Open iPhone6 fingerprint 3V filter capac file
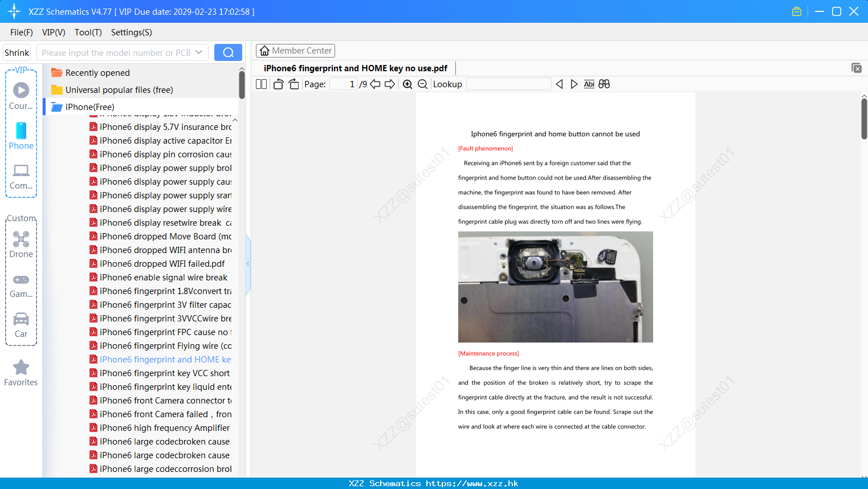Viewport: 868px width, 489px height. pyautogui.click(x=161, y=305)
